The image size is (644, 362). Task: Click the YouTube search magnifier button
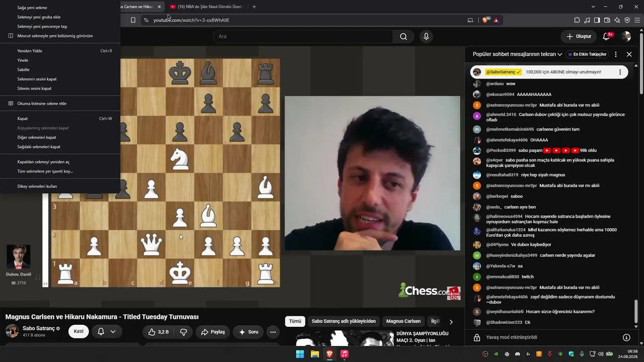(x=404, y=36)
